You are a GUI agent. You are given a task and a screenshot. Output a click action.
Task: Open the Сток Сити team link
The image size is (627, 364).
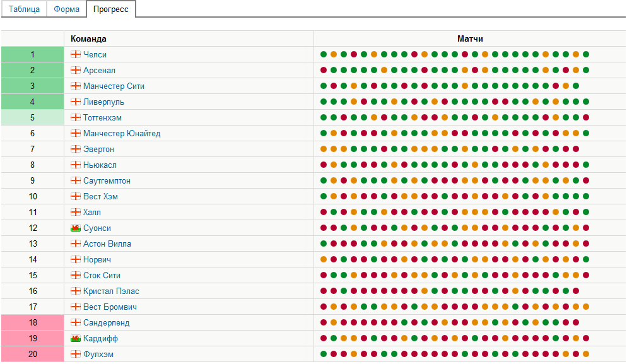coord(102,275)
